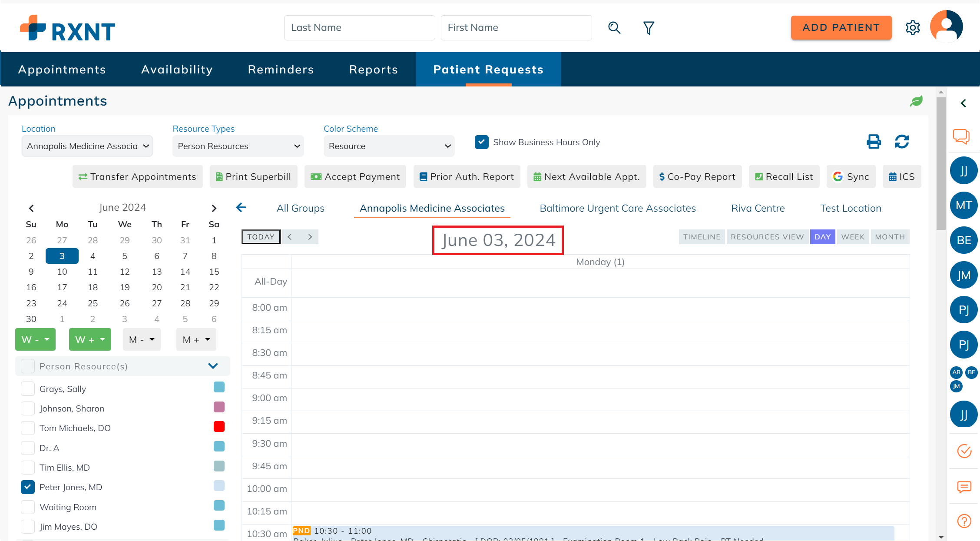The image size is (980, 541).
Task: Open the M + months dropdown
Action: pos(196,339)
